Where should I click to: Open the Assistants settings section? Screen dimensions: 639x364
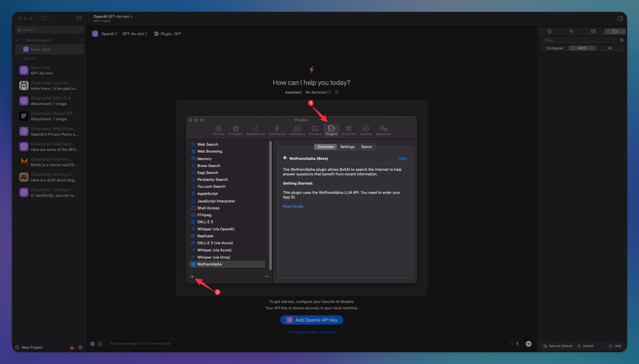[x=297, y=130]
